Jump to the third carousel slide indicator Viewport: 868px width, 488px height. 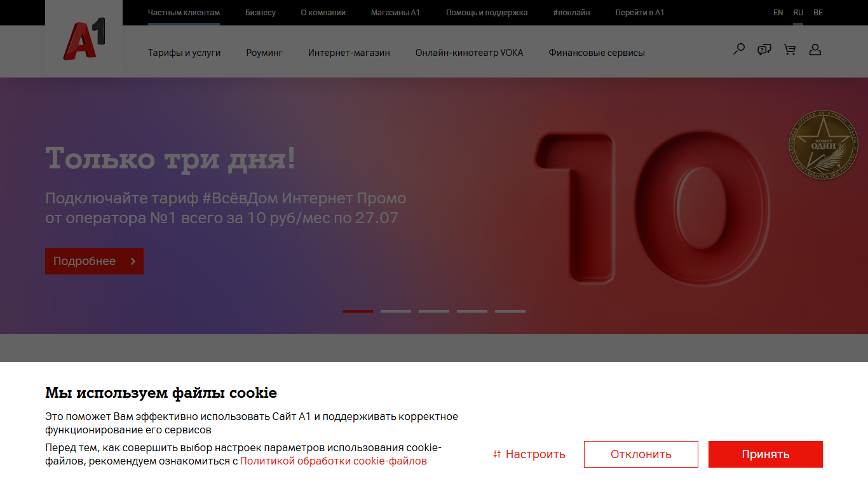coord(434,311)
